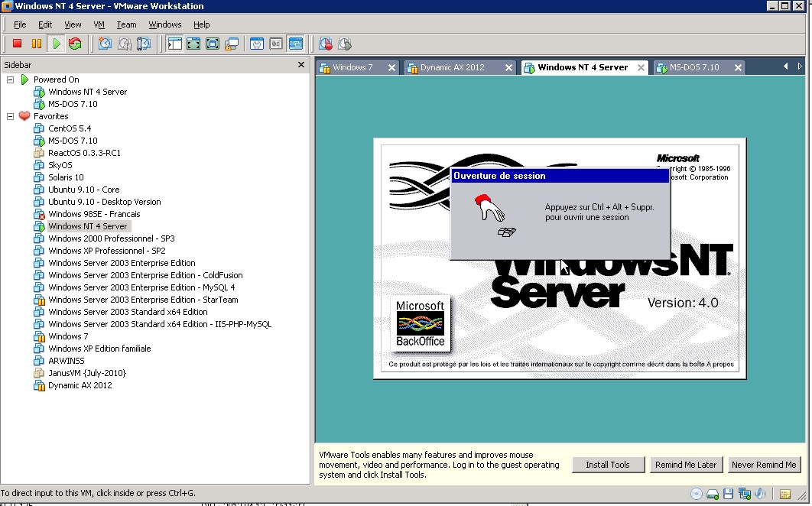This screenshot has height=506, width=812.
Task: Collapse the Powered On tree group
Action: click(11, 79)
